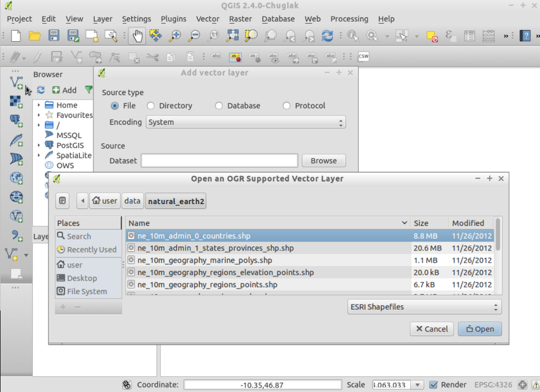Select Desktop in Places list
The height and width of the screenshot is (392, 540).
[x=88, y=278]
